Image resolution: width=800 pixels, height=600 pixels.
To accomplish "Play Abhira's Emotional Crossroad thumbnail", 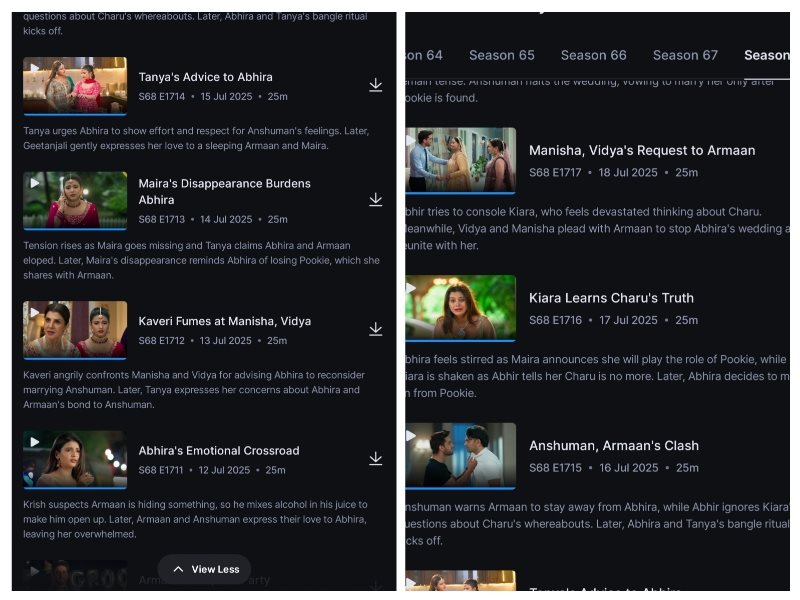I will 75,459.
